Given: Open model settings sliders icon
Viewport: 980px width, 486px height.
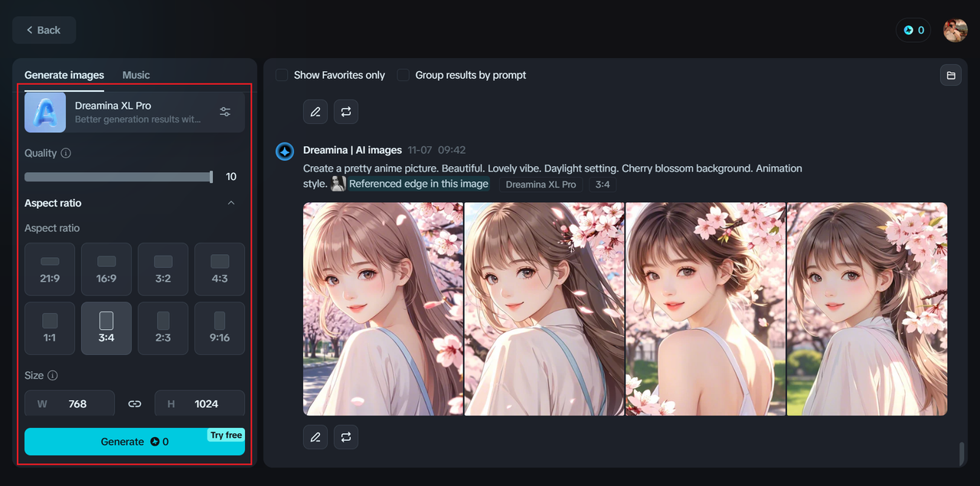Looking at the screenshot, I should click(225, 112).
